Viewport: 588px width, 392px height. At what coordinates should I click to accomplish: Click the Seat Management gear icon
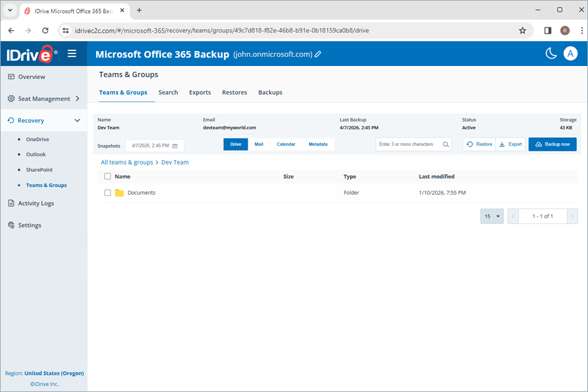10,99
